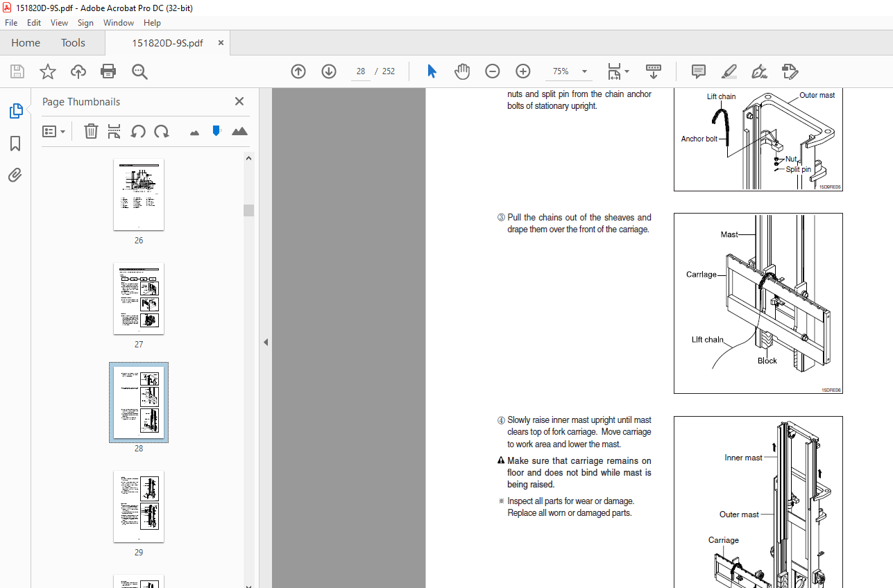The width and height of the screenshot is (893, 588).
Task: Click the thumbnails scrollbar thumb
Action: click(248, 210)
